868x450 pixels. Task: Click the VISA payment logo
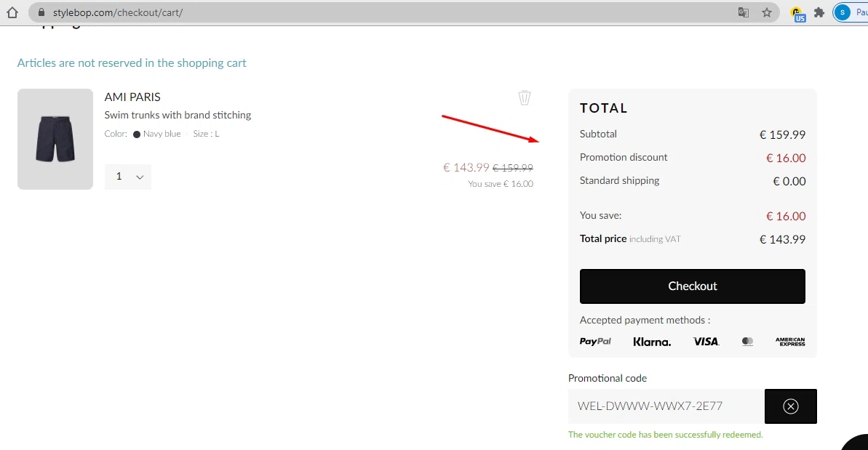[x=706, y=342]
